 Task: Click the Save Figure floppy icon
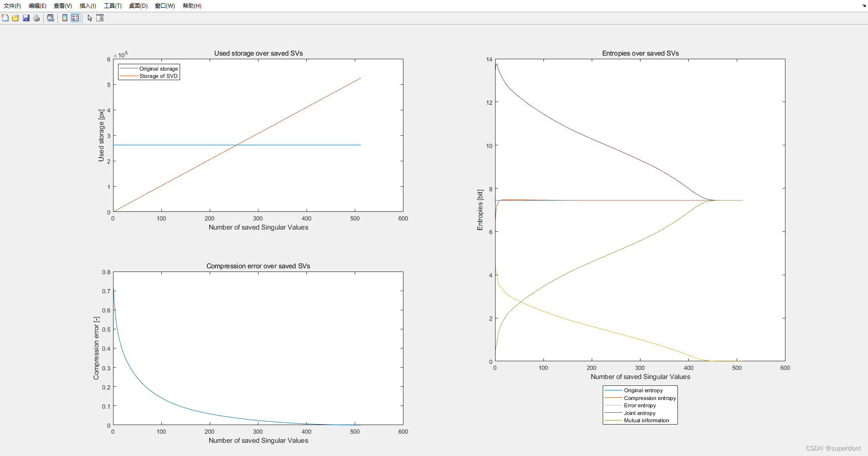26,18
